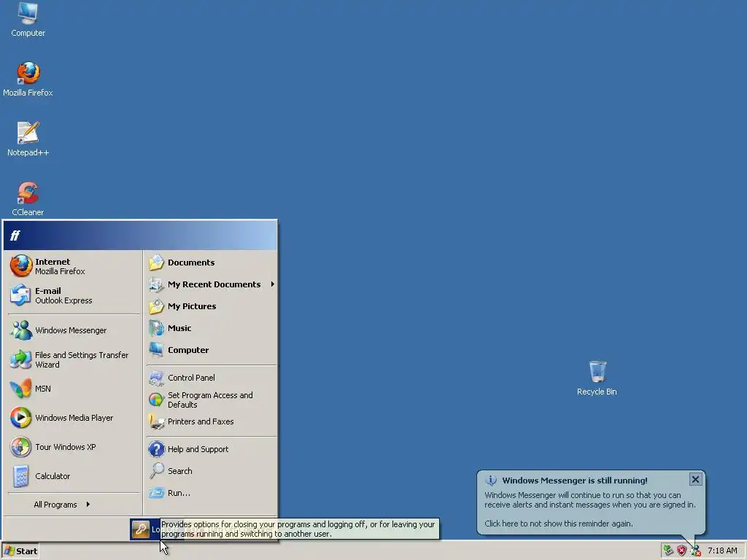Click 'Click here to not show this reminder again'
Screen dimensions: 747x560
pos(558,524)
